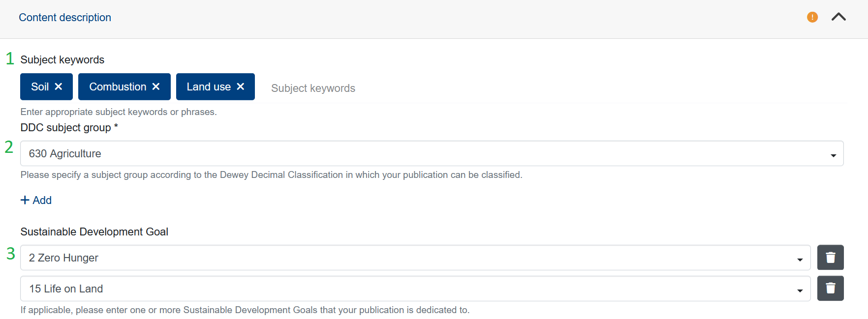The image size is (868, 319).
Task: Click the Combustion keyword chip
Action: tap(118, 87)
